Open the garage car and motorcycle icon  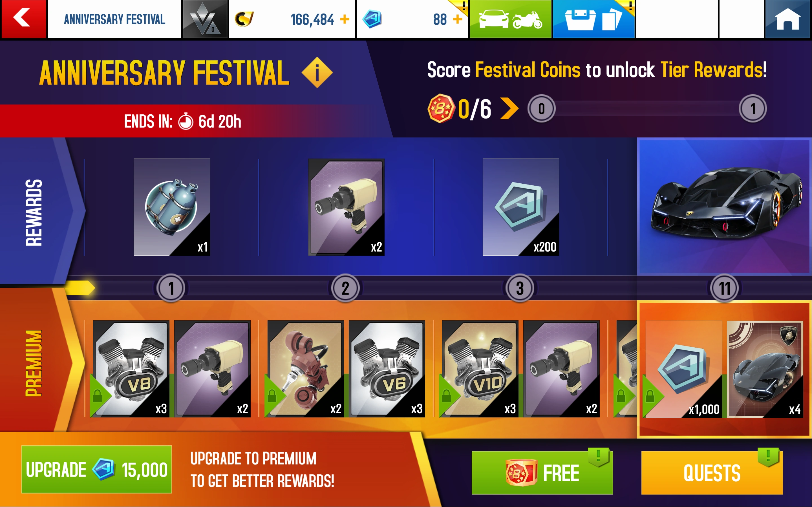click(x=510, y=19)
